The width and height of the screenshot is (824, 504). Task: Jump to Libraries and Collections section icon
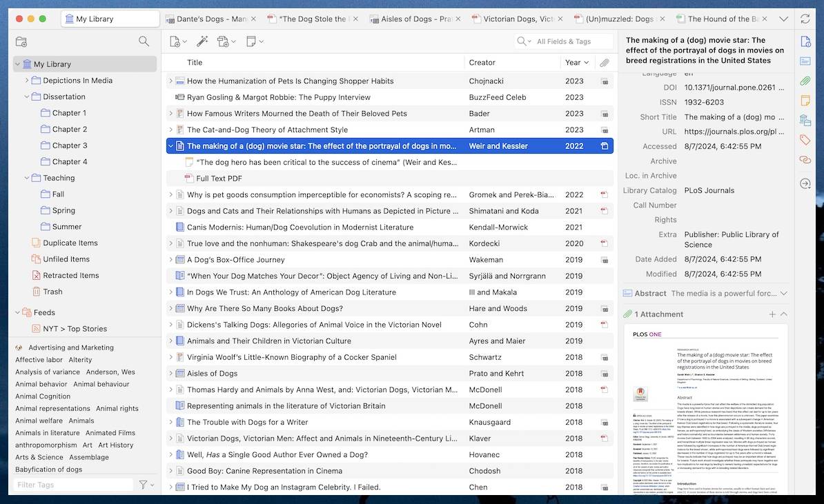pos(805,120)
